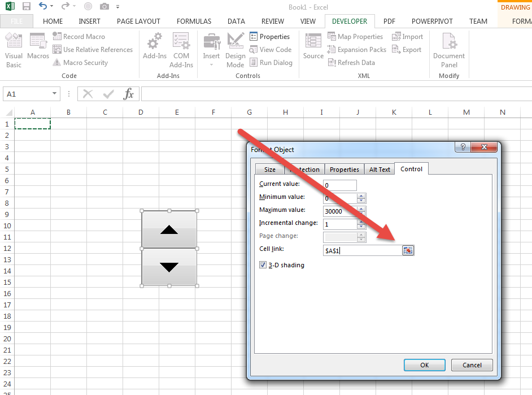The height and width of the screenshot is (395, 532).
Task: Click the Macros icon
Action: (x=38, y=45)
